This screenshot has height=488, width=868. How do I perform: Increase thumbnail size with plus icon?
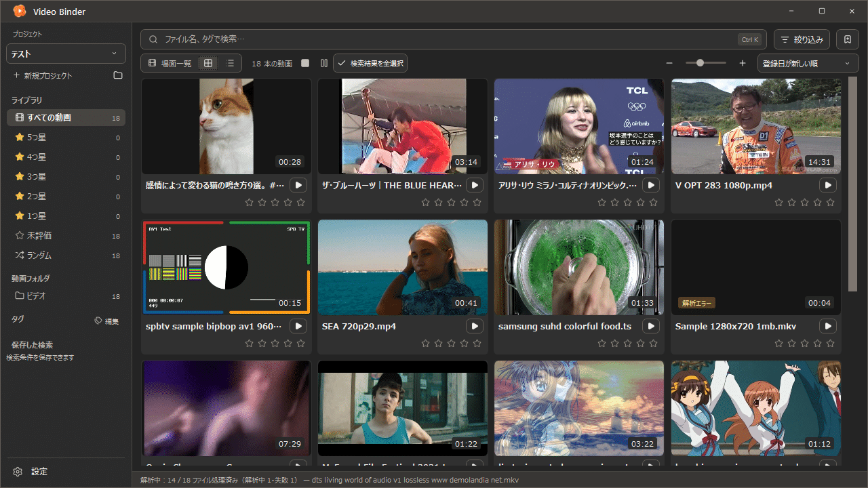click(743, 63)
